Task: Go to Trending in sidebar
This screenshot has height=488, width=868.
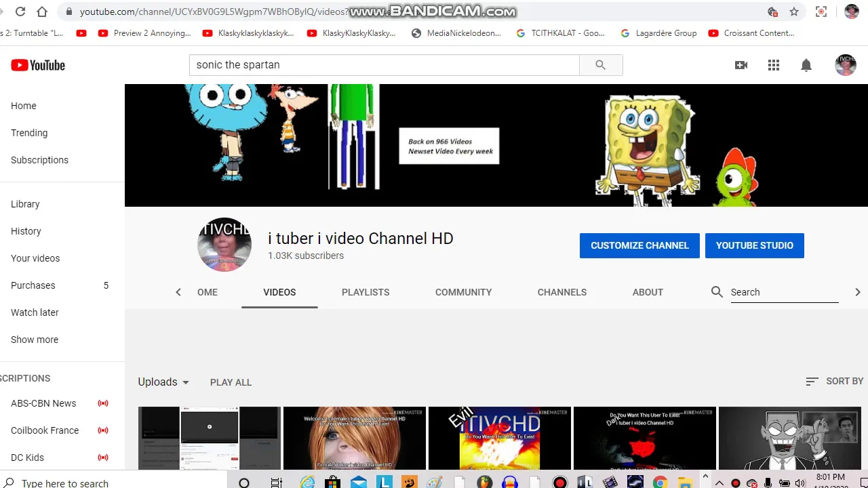Action: pos(29,133)
